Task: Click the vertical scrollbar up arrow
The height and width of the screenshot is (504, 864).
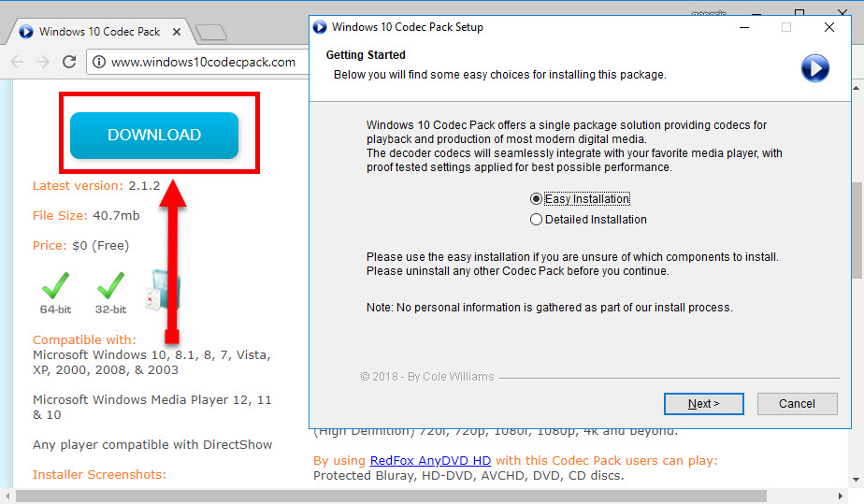Action: 856,88
